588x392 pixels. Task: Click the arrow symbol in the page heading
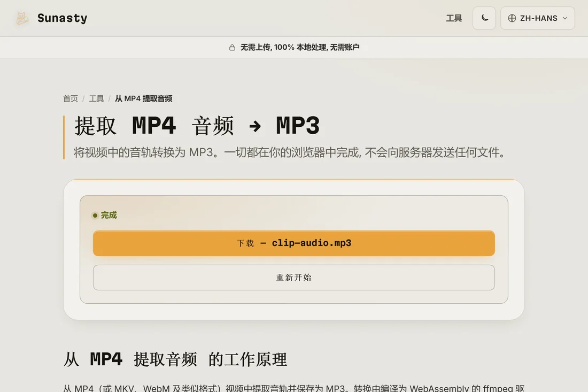point(255,126)
